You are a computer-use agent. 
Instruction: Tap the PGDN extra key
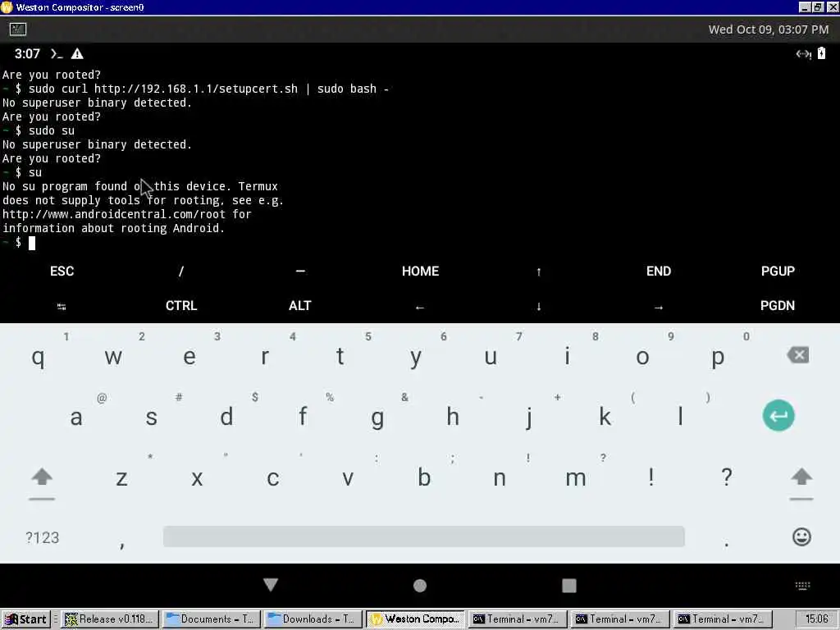click(778, 305)
